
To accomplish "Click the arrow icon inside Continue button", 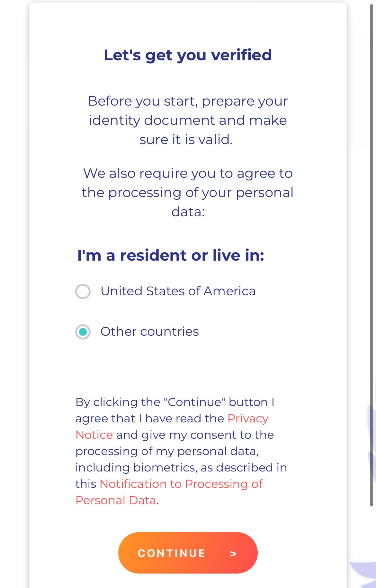I will click(234, 554).
